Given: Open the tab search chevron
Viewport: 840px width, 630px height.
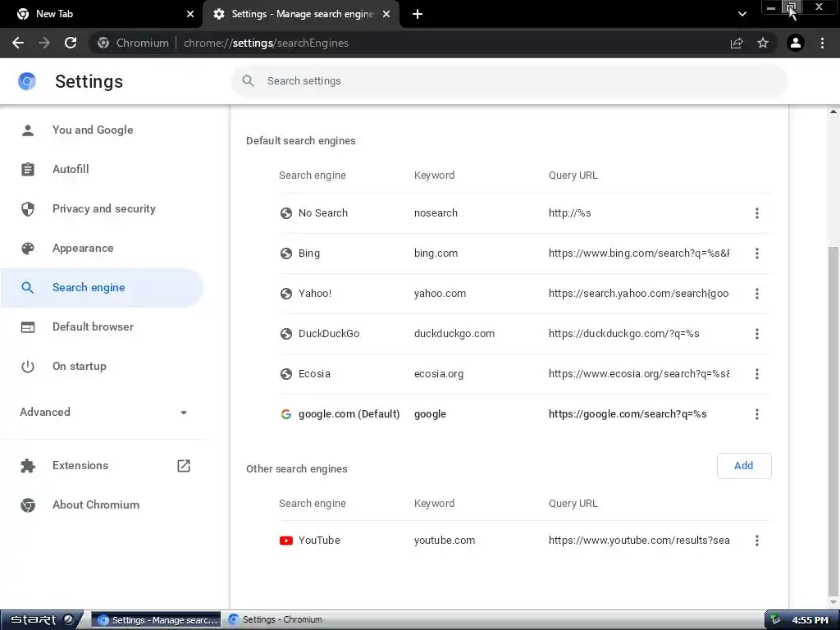Looking at the screenshot, I should click(x=742, y=14).
